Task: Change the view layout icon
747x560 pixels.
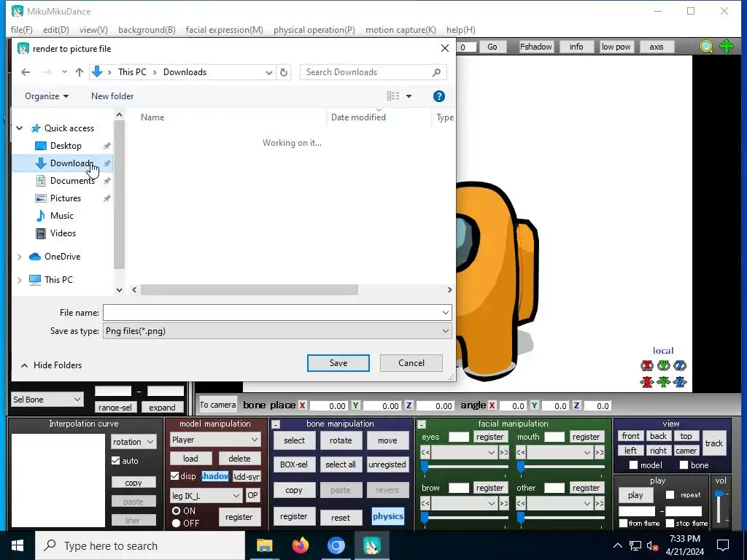Action: (x=393, y=96)
